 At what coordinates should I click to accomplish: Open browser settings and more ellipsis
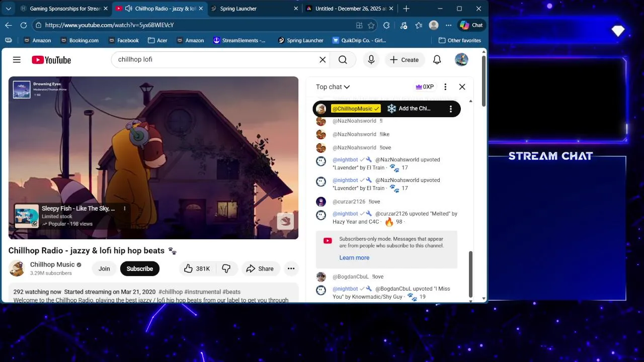tap(449, 25)
